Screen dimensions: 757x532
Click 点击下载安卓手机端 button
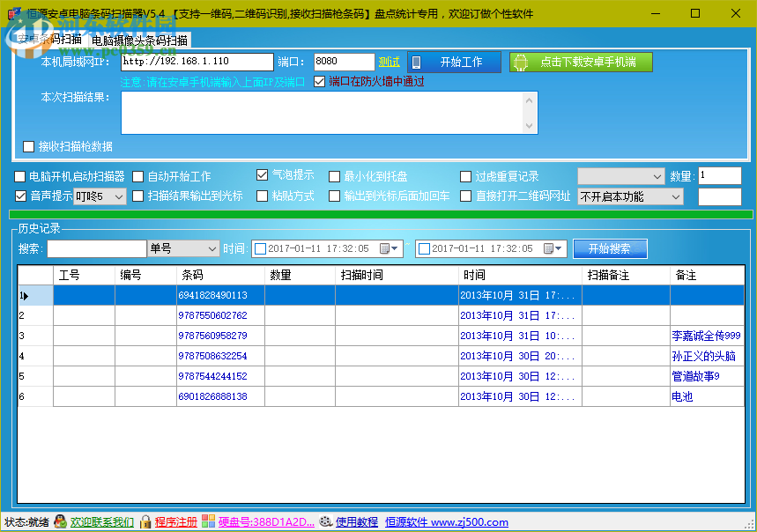tap(581, 63)
